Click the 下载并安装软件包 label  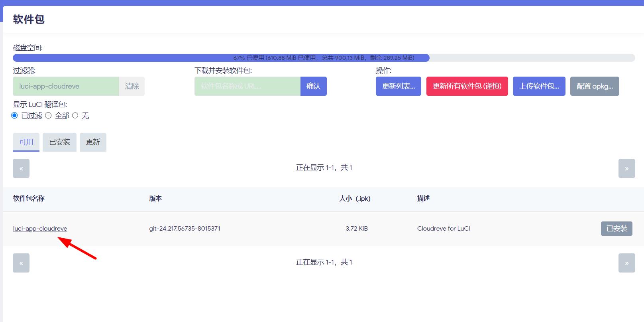(x=223, y=71)
